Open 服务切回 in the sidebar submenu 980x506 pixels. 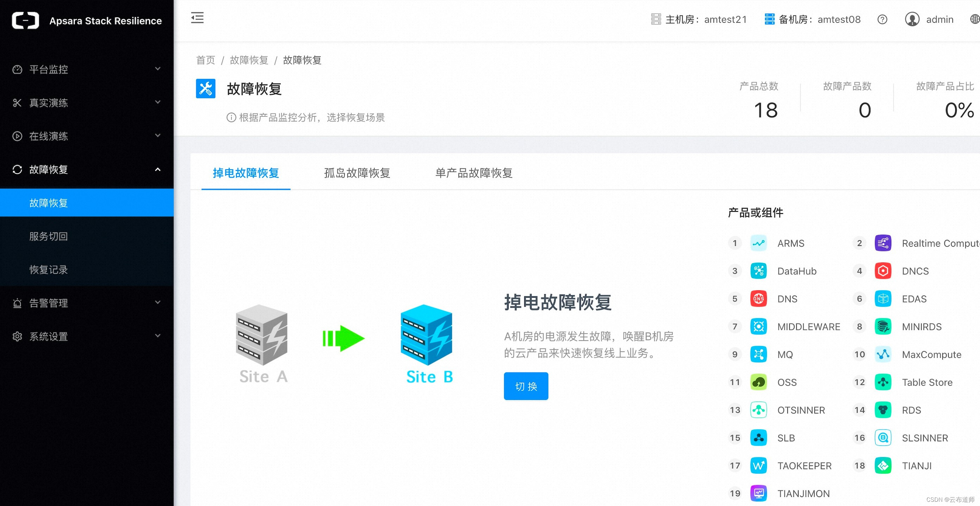pos(49,236)
